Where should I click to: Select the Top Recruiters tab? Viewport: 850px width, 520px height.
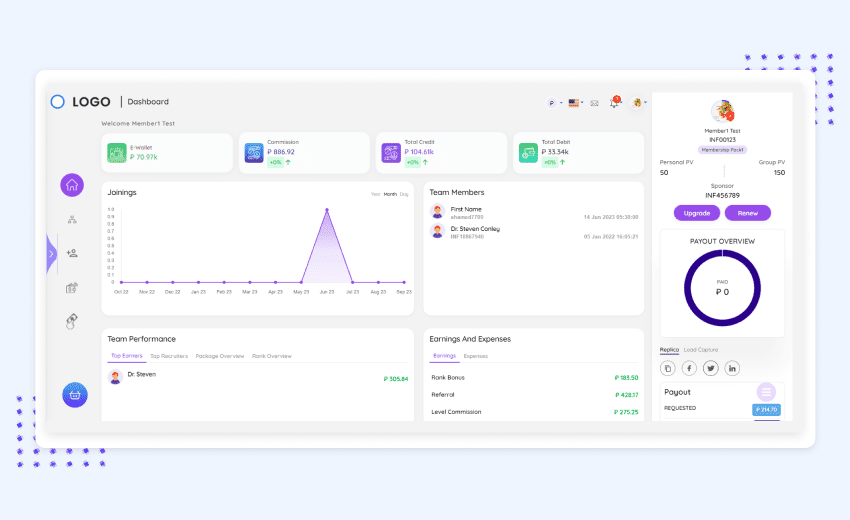tap(169, 356)
